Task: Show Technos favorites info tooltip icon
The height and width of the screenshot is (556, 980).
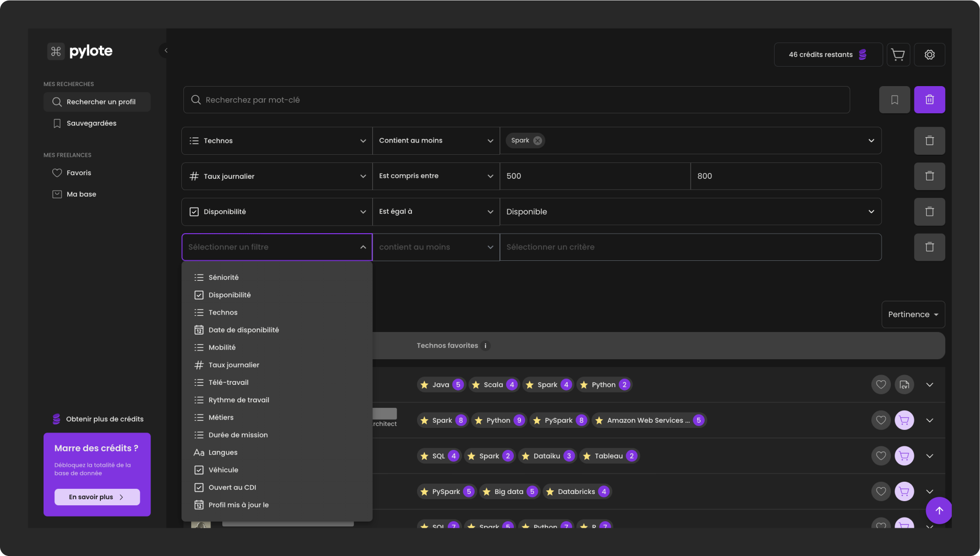Action: click(x=485, y=346)
